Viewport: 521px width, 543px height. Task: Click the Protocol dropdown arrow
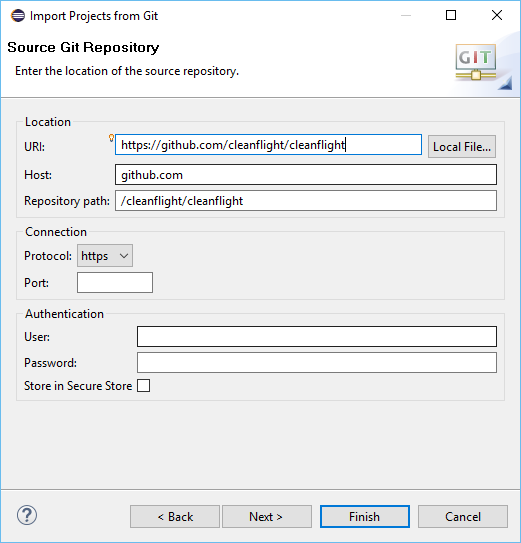pyautogui.click(x=124, y=256)
